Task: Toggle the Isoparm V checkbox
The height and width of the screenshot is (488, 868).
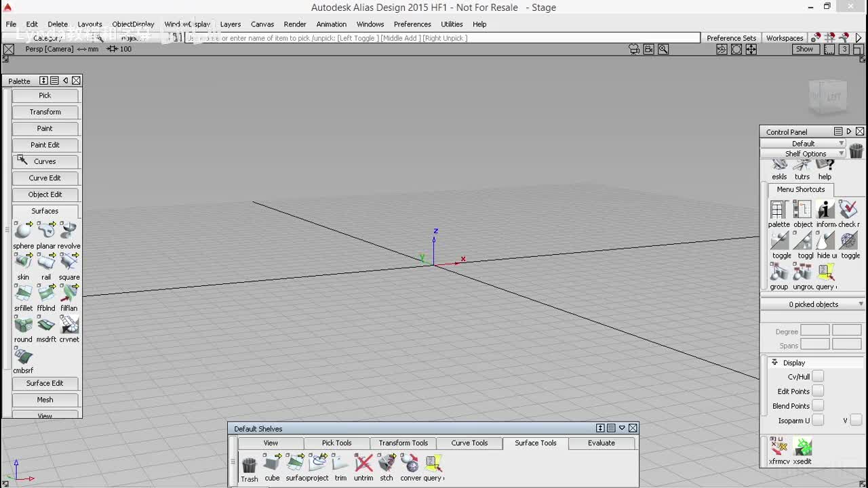Action: (856, 420)
